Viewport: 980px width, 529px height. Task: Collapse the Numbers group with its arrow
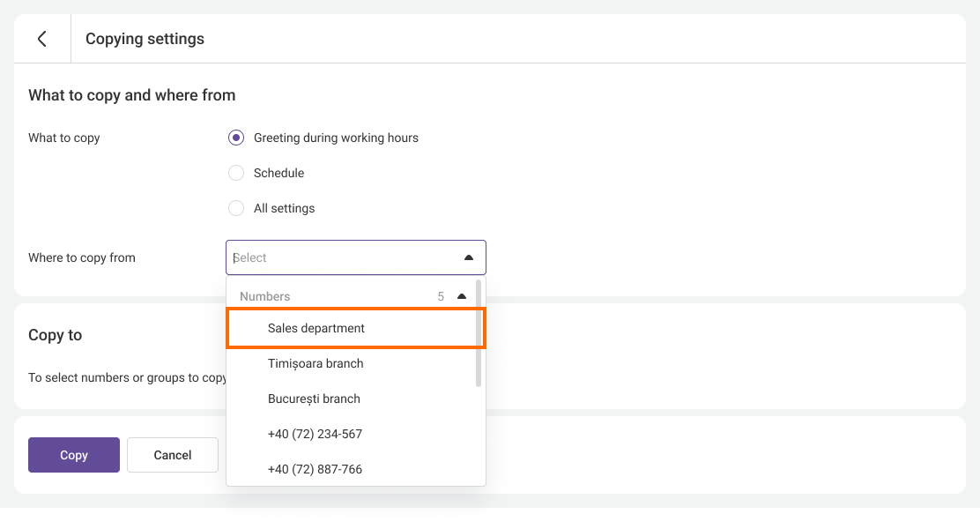point(462,296)
